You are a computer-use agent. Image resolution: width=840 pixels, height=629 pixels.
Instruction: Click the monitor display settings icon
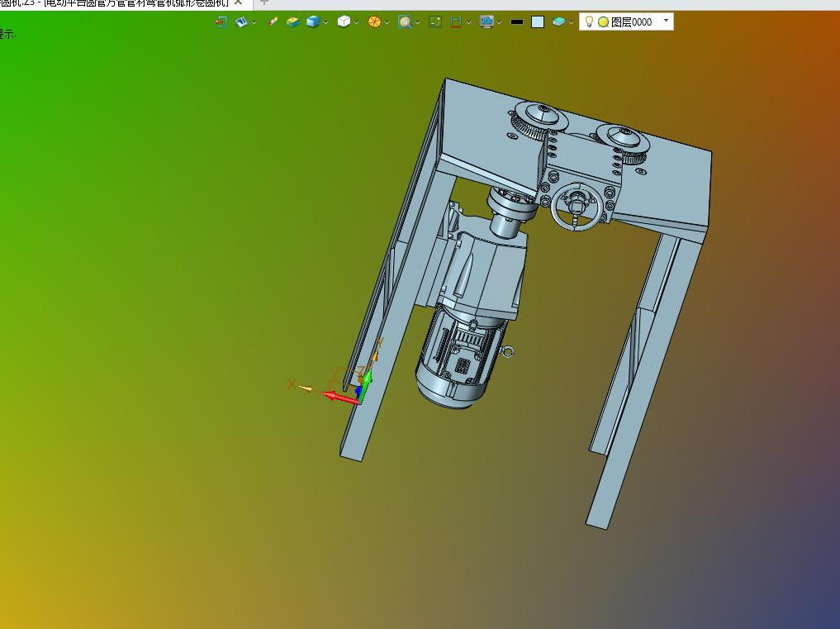[x=486, y=22]
